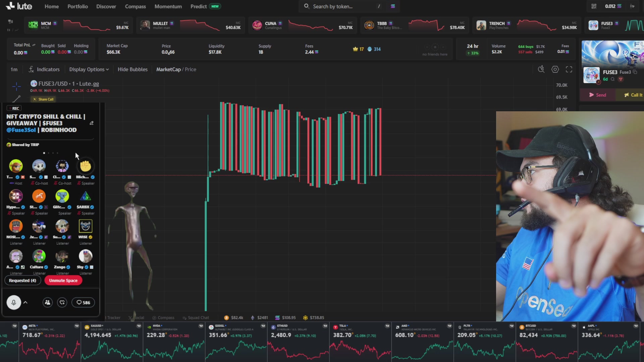Click the Search by token field
This screenshot has width=644, height=362.
pyautogui.click(x=342, y=6)
